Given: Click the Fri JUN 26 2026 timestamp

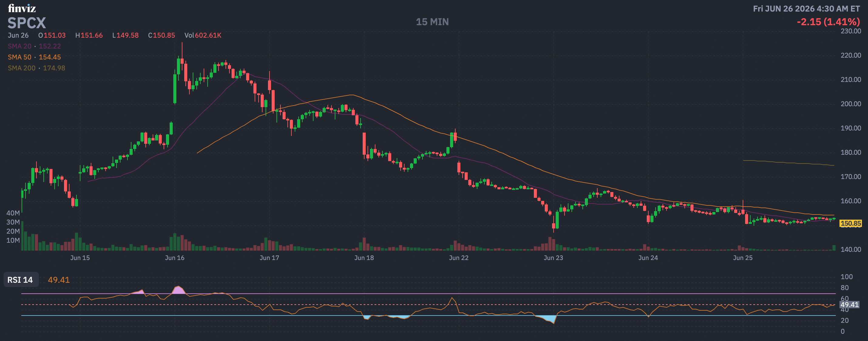Looking at the screenshot, I should click(806, 9).
